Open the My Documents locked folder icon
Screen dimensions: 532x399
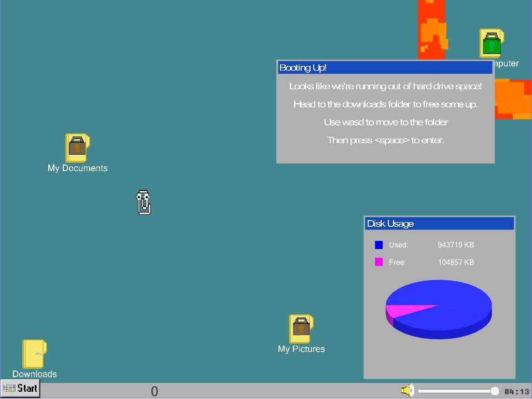click(x=77, y=148)
